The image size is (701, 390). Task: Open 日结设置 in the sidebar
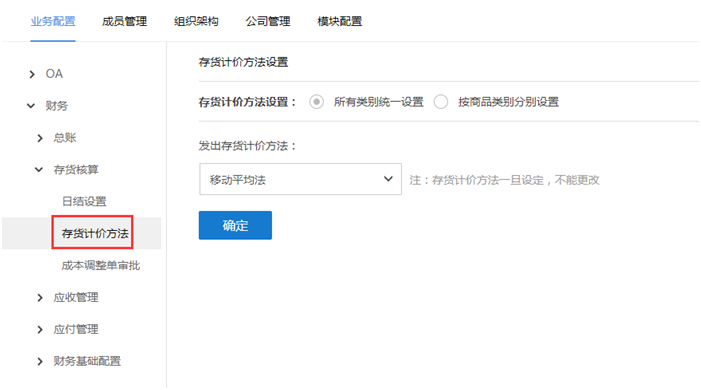point(84,202)
